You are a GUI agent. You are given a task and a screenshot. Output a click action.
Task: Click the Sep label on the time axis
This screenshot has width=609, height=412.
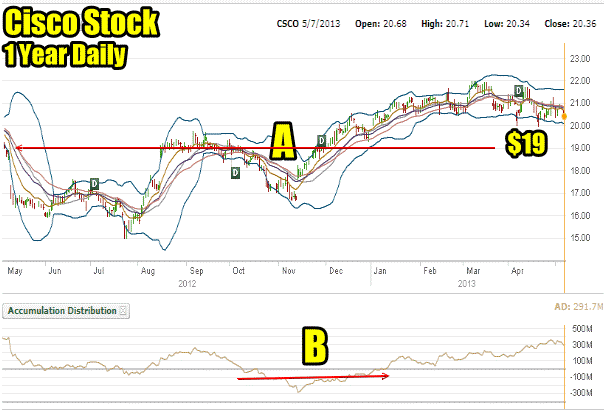[x=197, y=271]
